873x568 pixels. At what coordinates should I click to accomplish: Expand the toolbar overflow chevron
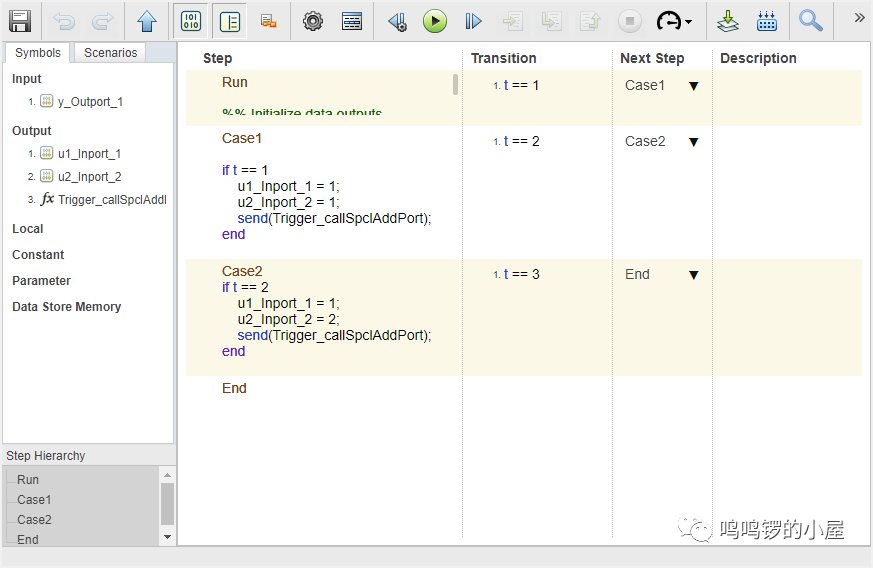[x=859, y=18]
